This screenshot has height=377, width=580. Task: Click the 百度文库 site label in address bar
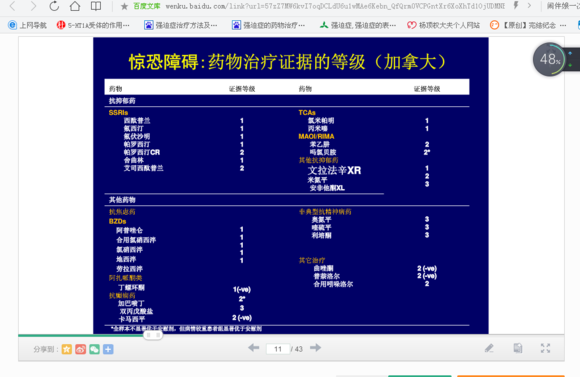click(146, 6)
